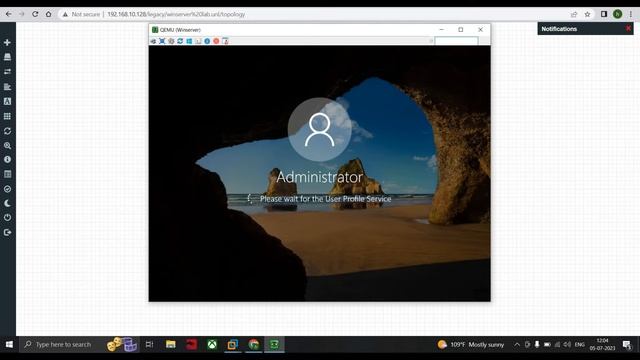This screenshot has height=360, width=640.
Task: Reload the browser page
Action: [35, 14]
